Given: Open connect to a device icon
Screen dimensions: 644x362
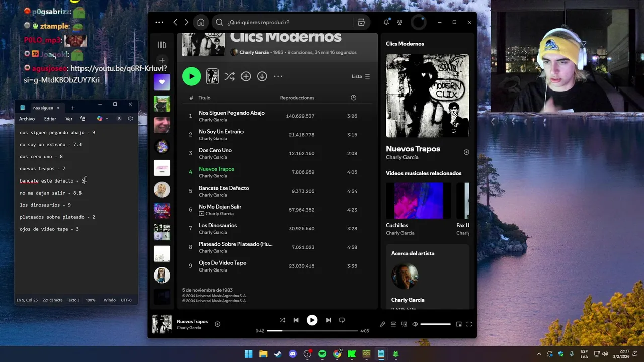Looking at the screenshot, I should pyautogui.click(x=404, y=324).
